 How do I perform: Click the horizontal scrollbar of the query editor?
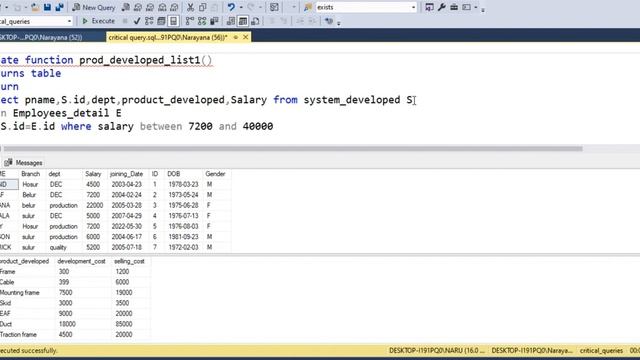click(x=293, y=149)
